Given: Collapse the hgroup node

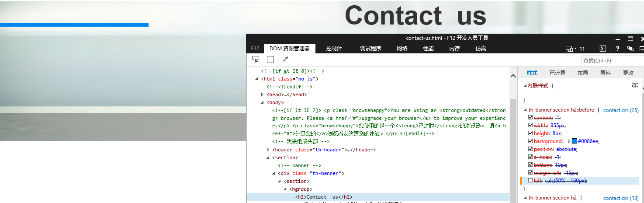Looking at the screenshot, I should 285,189.
